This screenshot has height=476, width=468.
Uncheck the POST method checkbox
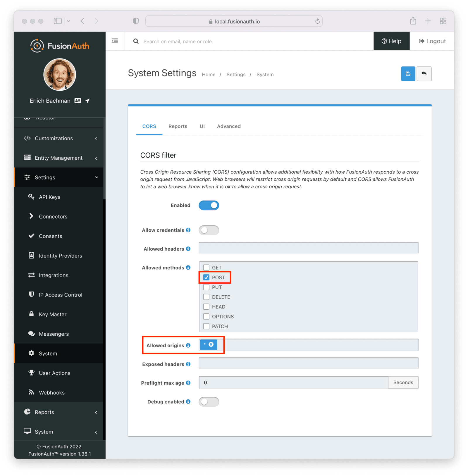[206, 277]
